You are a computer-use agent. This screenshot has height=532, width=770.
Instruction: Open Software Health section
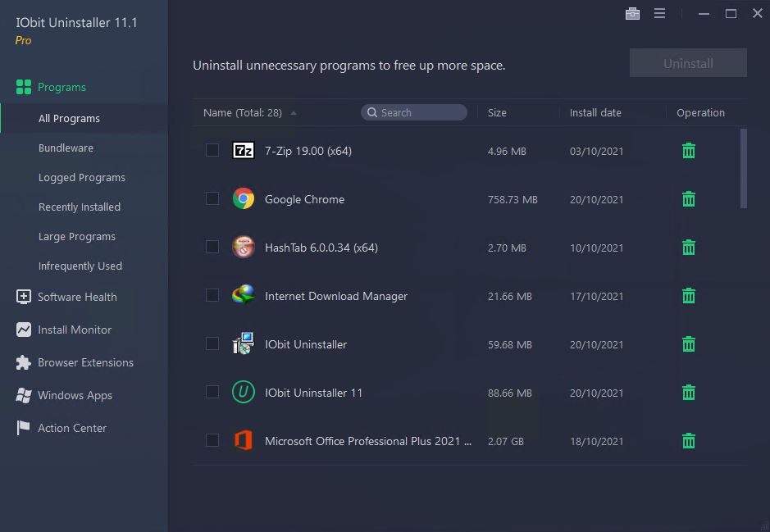77,297
